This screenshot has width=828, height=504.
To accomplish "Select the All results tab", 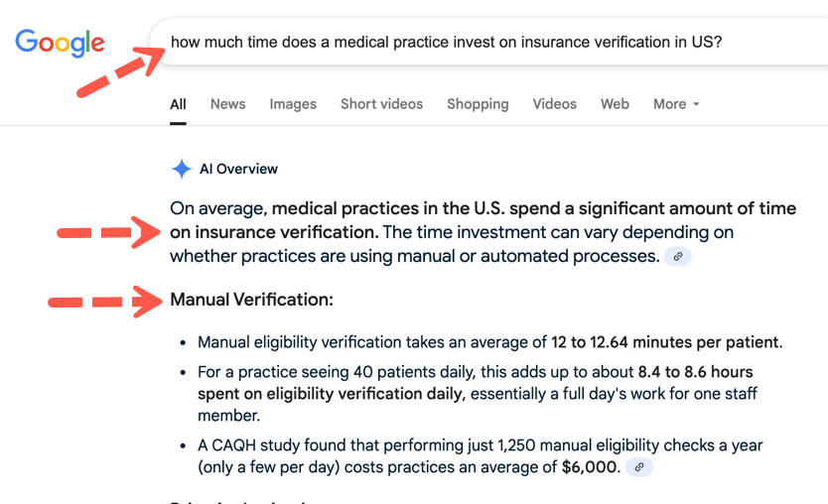I will point(178,104).
